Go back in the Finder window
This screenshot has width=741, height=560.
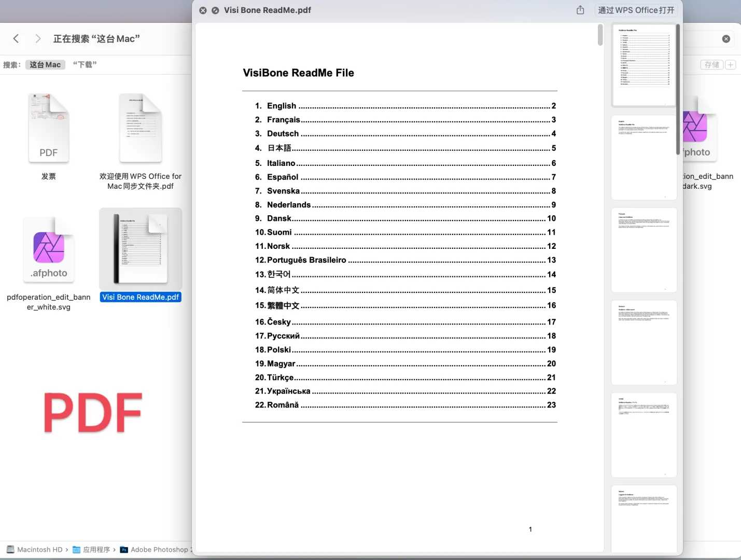[16, 38]
